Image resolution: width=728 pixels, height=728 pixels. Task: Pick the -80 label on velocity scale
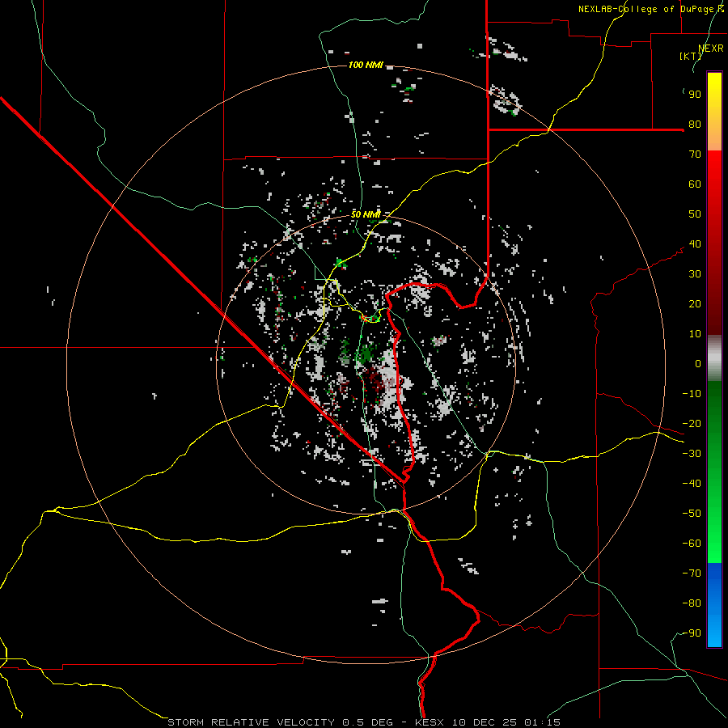(x=692, y=603)
